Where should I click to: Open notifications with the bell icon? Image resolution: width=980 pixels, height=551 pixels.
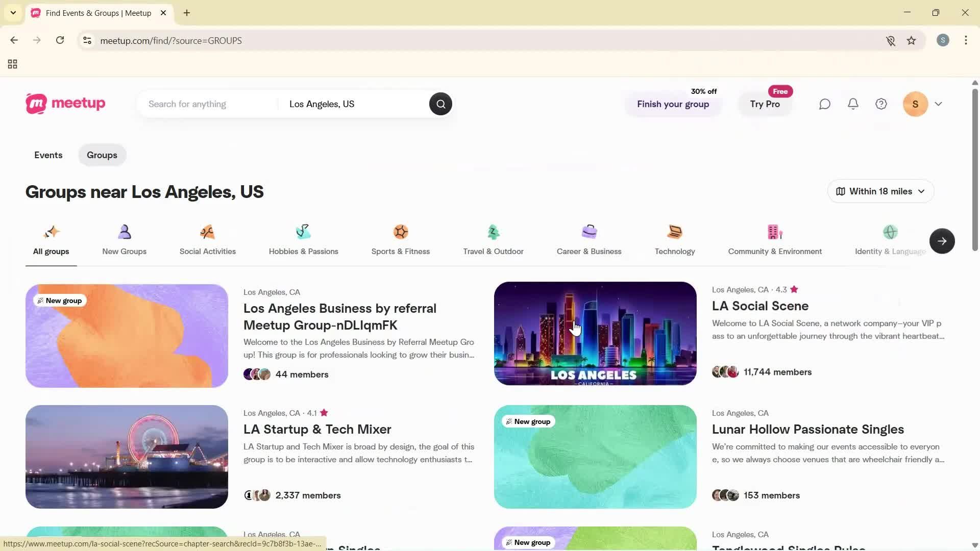tap(853, 104)
